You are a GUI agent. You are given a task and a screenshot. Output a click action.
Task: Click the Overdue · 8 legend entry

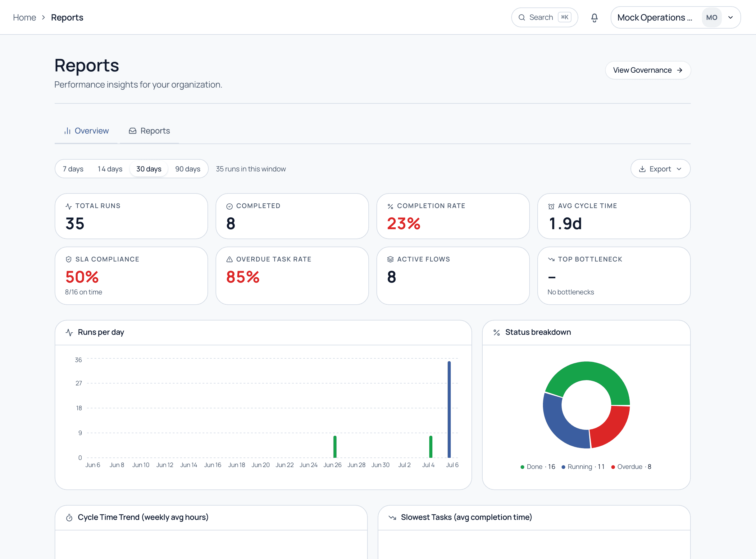(x=631, y=467)
